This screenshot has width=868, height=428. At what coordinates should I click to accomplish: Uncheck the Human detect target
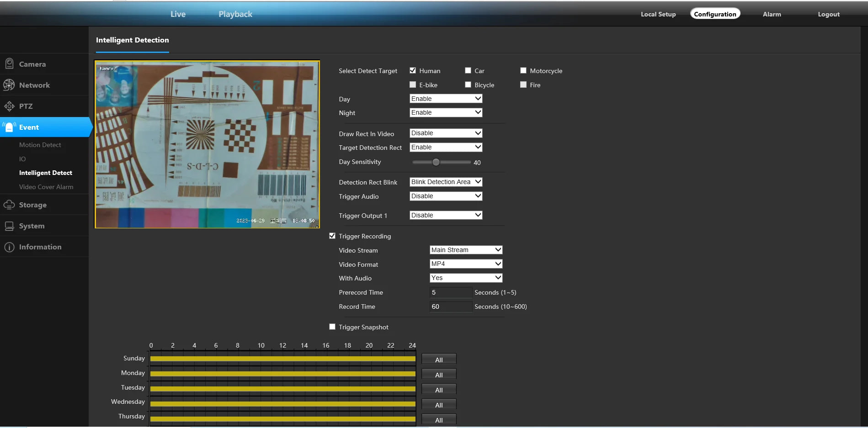413,70
